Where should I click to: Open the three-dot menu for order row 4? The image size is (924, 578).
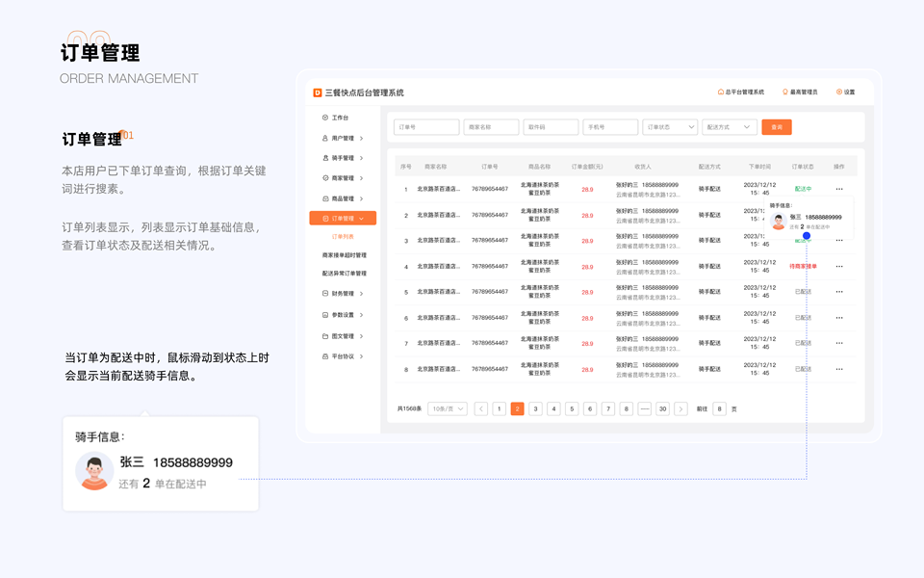(839, 267)
